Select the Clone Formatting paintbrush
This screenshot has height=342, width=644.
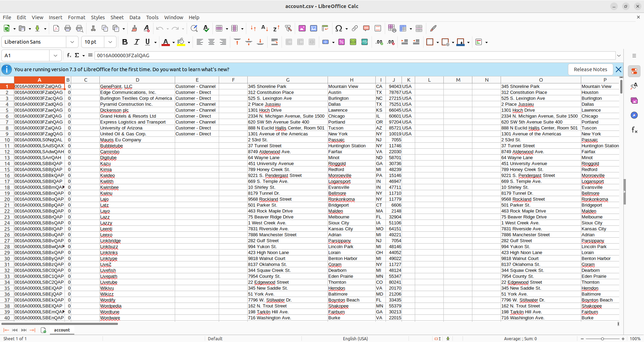click(134, 29)
